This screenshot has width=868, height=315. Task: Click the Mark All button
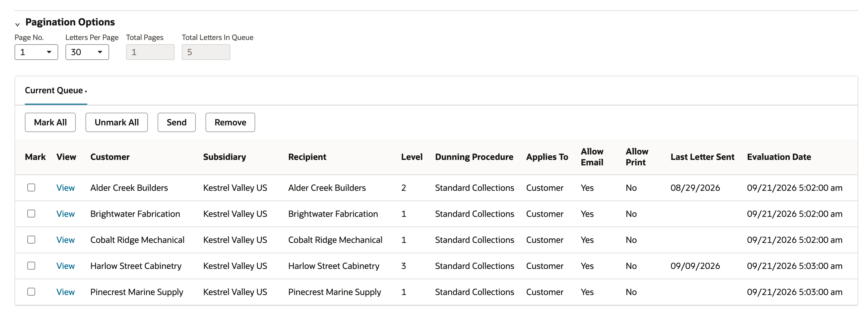(50, 122)
